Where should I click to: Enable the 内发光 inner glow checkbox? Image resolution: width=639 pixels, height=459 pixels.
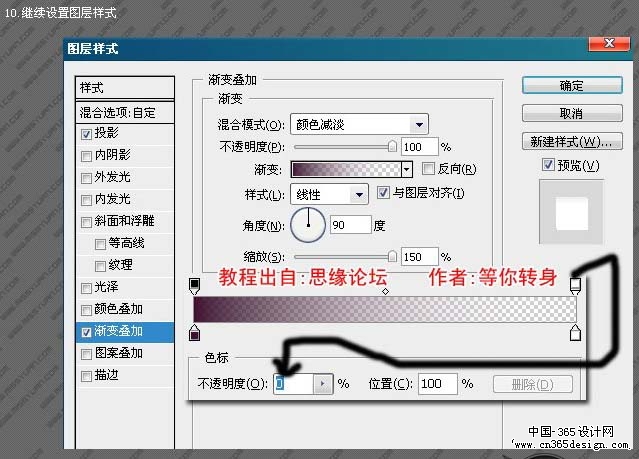click(86, 200)
